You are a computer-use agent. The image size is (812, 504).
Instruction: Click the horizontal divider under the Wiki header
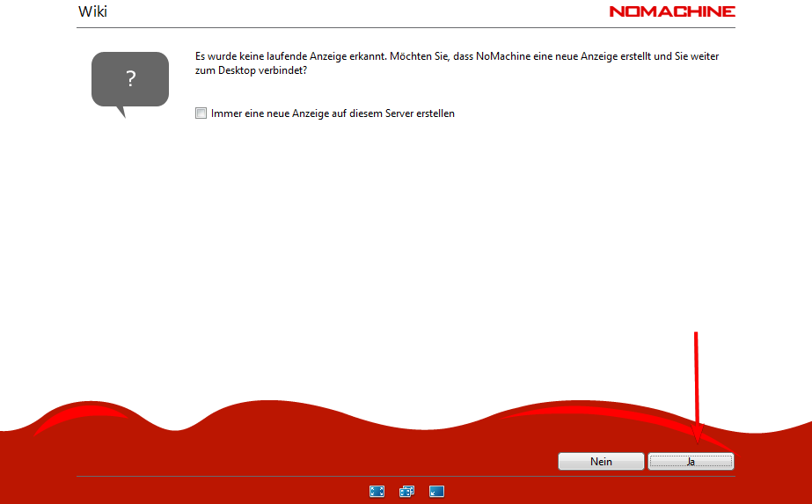405,26
